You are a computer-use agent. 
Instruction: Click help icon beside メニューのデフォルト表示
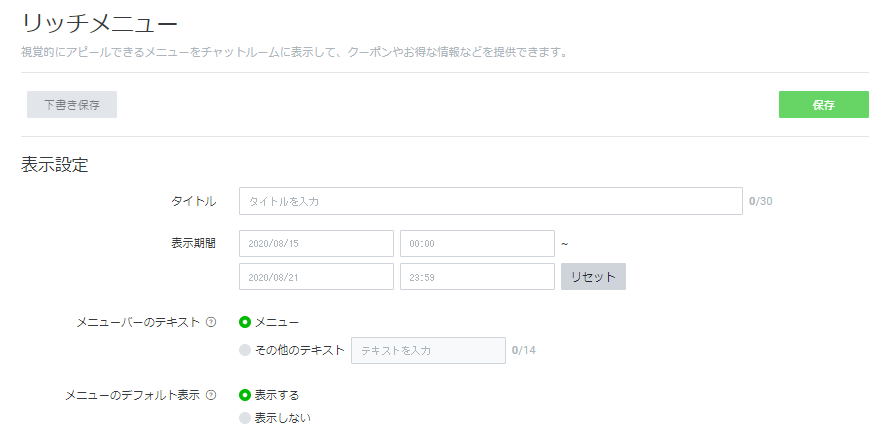[211, 395]
